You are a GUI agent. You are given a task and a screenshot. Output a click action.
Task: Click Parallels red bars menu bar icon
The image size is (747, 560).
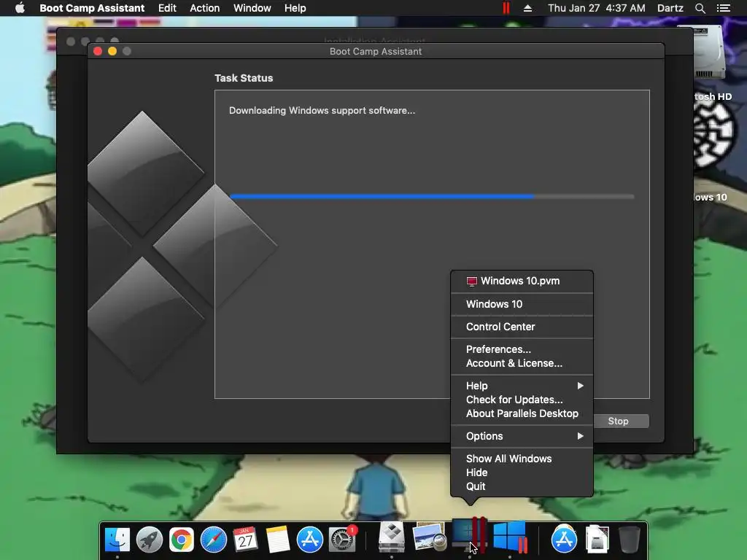click(506, 8)
